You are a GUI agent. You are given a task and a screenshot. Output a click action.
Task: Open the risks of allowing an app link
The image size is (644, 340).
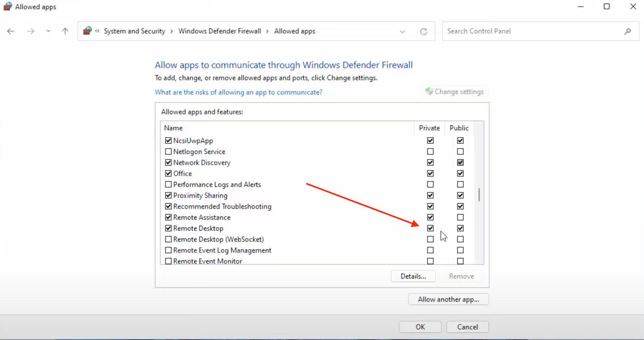coord(239,92)
